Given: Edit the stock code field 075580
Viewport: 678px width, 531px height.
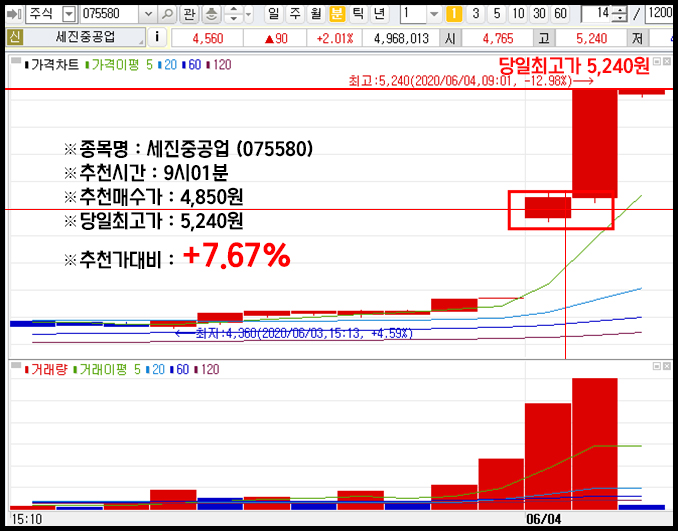Looking at the screenshot, I should [x=110, y=14].
